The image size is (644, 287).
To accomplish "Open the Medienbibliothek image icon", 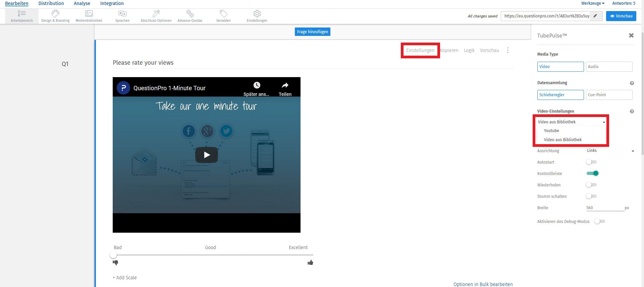I will click(x=89, y=13).
